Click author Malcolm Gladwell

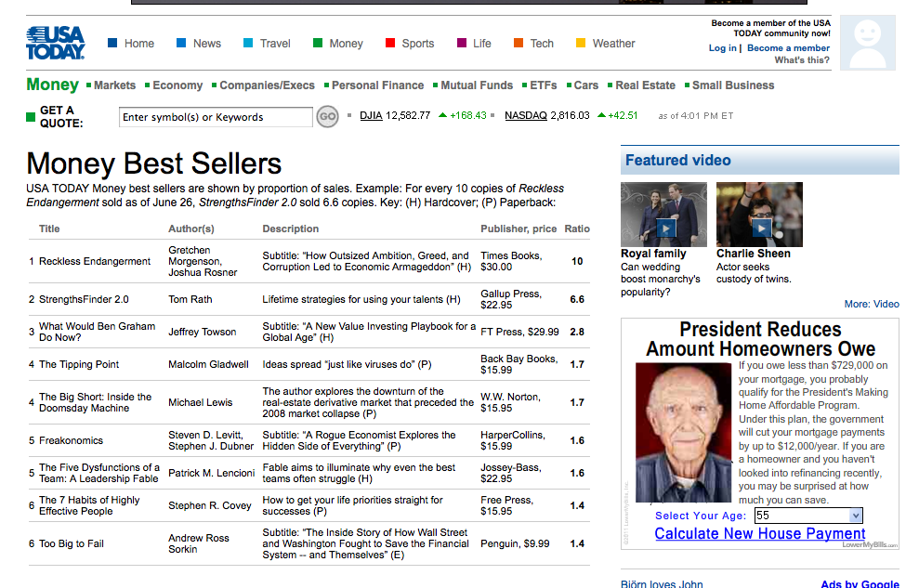[209, 364]
